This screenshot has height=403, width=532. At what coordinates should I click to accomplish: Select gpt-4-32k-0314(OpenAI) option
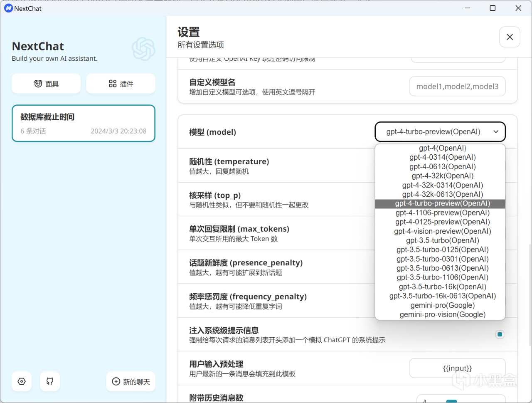tap(440, 185)
